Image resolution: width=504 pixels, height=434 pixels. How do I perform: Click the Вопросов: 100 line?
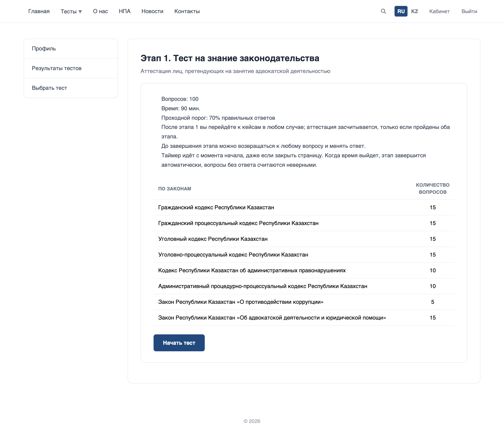click(x=180, y=99)
